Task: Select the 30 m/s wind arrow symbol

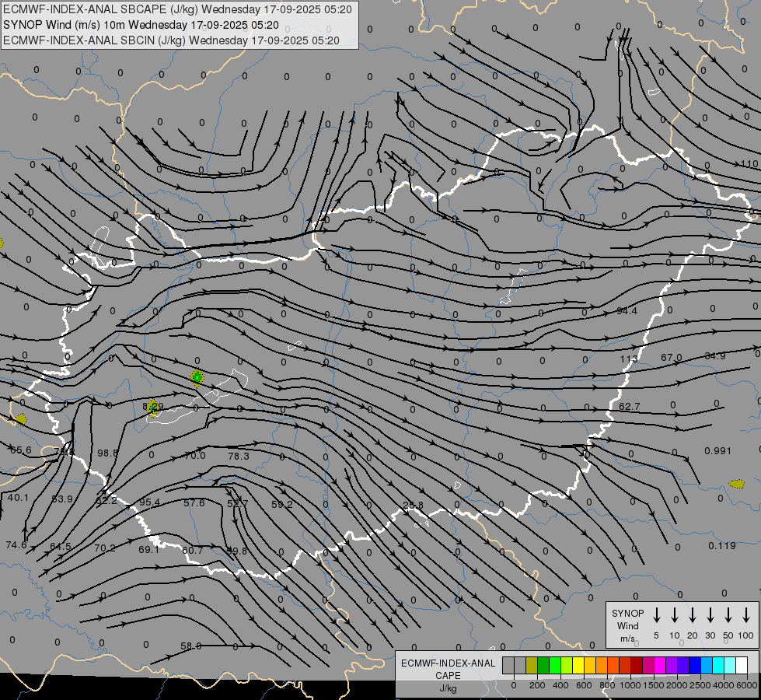Action: click(x=710, y=615)
